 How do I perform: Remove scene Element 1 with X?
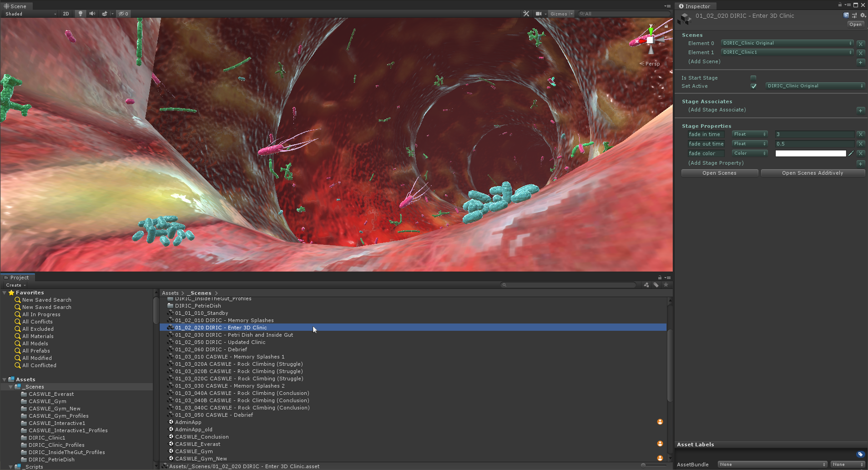coord(861,53)
